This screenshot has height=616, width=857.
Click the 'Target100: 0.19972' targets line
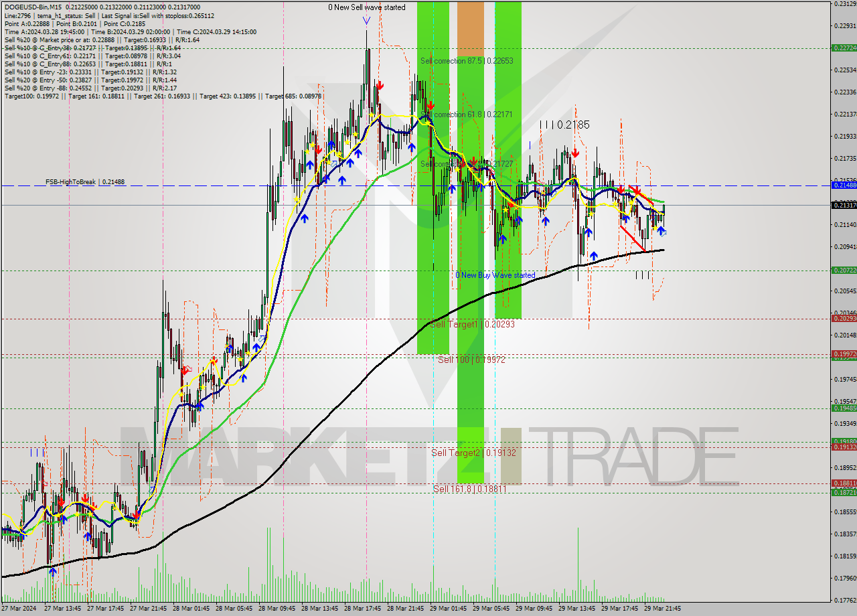(163, 96)
